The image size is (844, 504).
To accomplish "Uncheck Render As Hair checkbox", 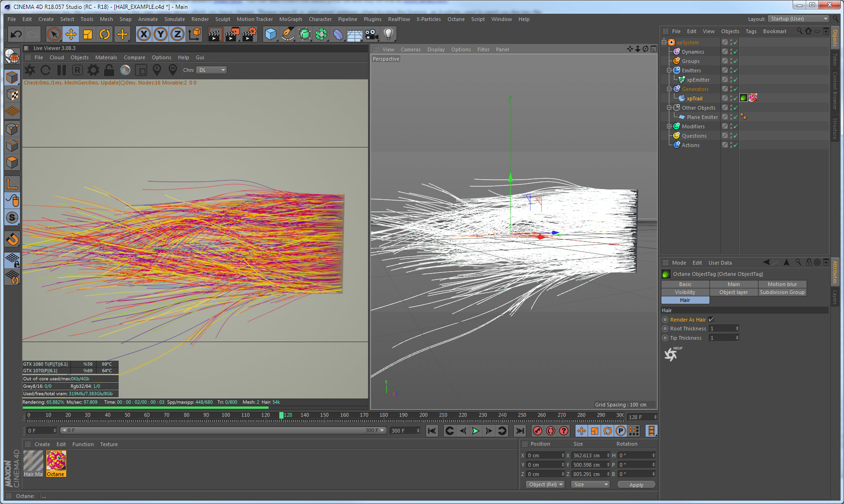I will [711, 320].
